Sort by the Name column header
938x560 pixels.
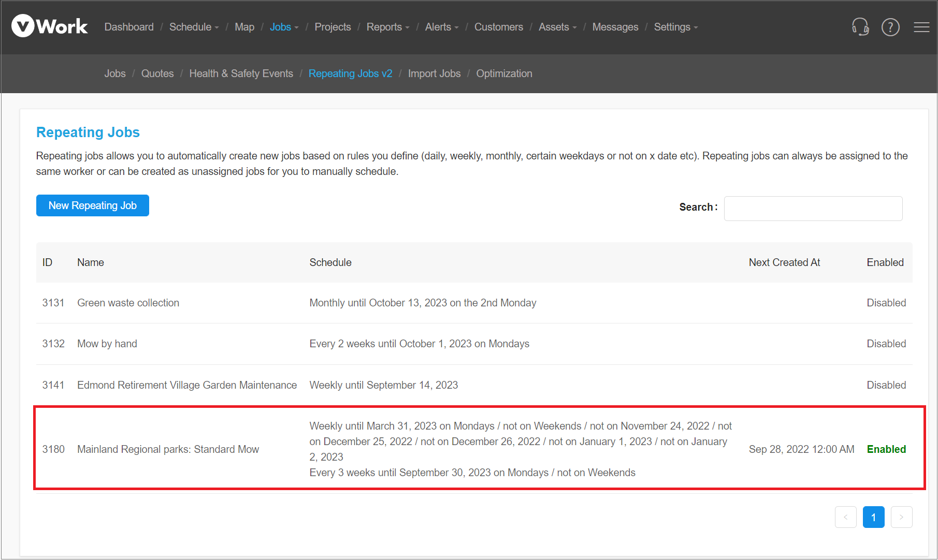91,262
